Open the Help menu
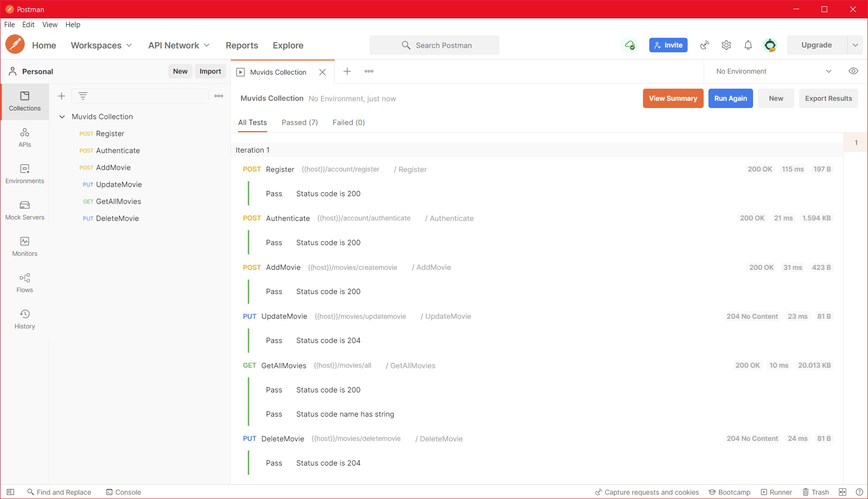This screenshot has width=868, height=499. point(73,25)
